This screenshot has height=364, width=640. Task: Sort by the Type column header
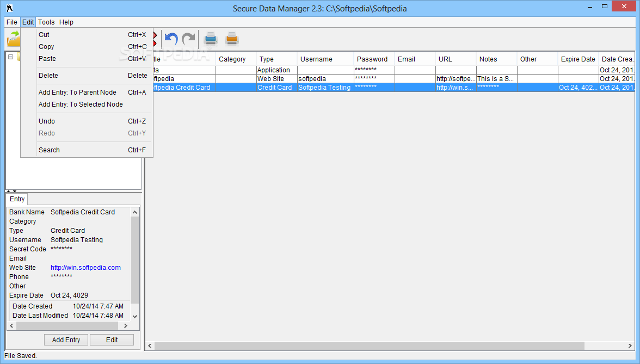coord(276,59)
